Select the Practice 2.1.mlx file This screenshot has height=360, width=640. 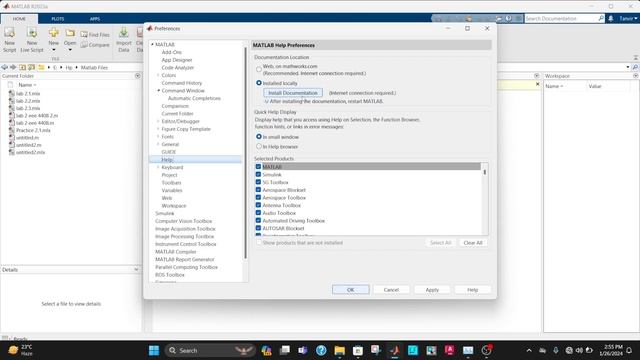[x=33, y=130]
